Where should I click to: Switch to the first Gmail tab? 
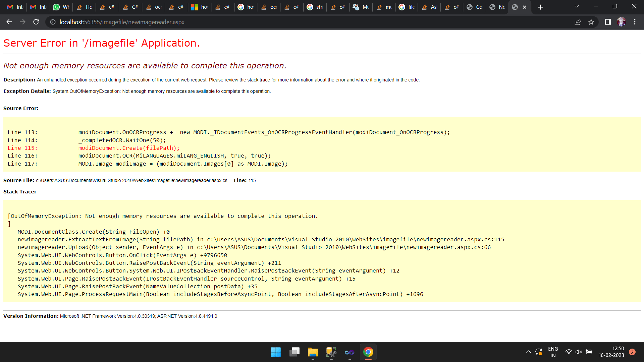pos(15,7)
